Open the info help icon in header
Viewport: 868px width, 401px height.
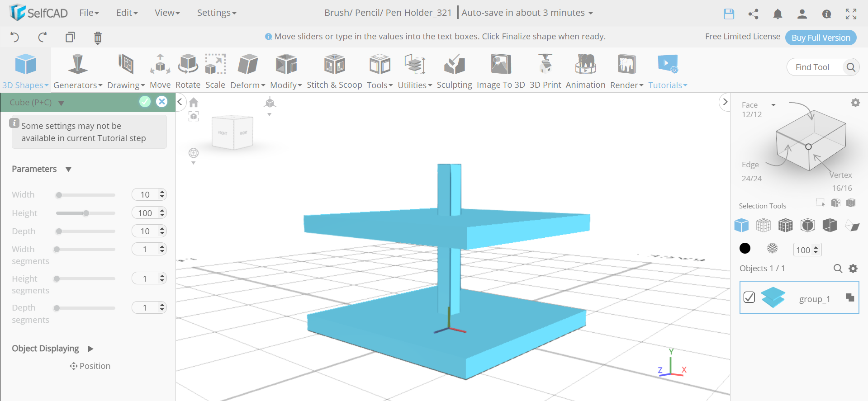pyautogui.click(x=826, y=14)
